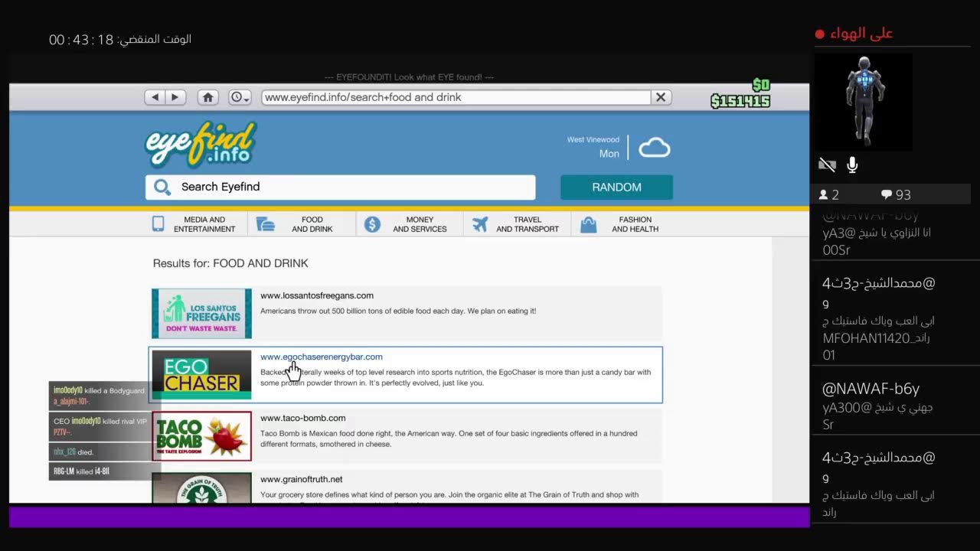Open the browser history clock dropdown
The image size is (980, 551).
point(240,97)
